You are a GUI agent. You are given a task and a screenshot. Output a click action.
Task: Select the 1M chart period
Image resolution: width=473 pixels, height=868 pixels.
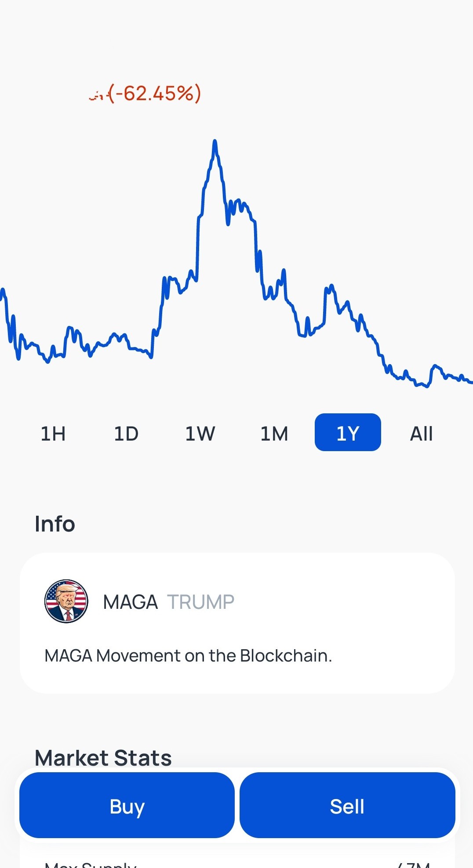[x=274, y=434]
